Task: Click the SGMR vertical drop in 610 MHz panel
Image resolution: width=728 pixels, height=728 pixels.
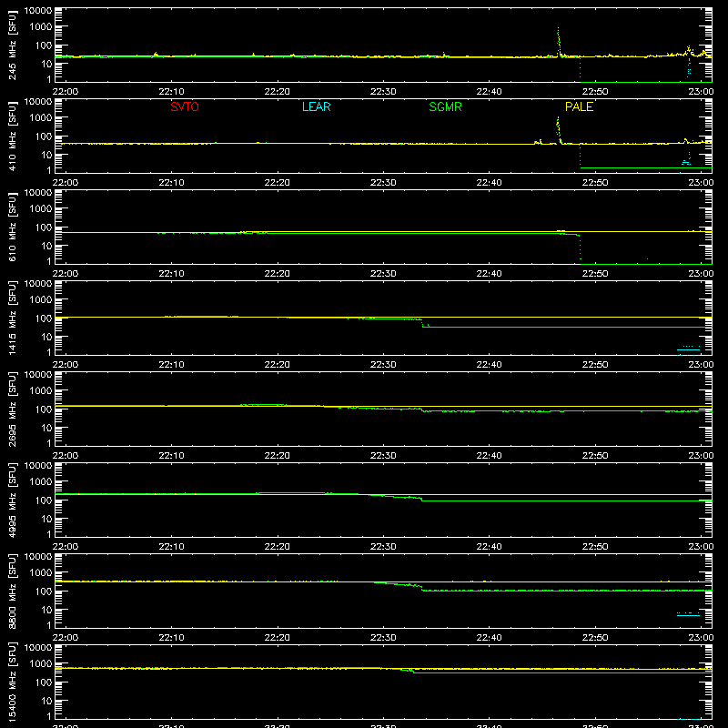Action: [x=580, y=249]
